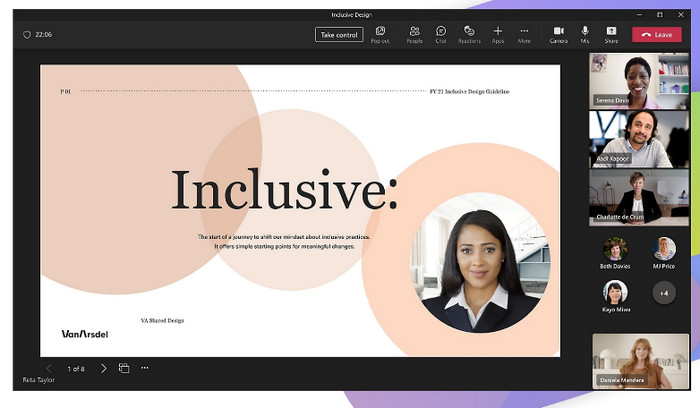Open the Pop-out view
This screenshot has width=700, height=408.
(380, 34)
